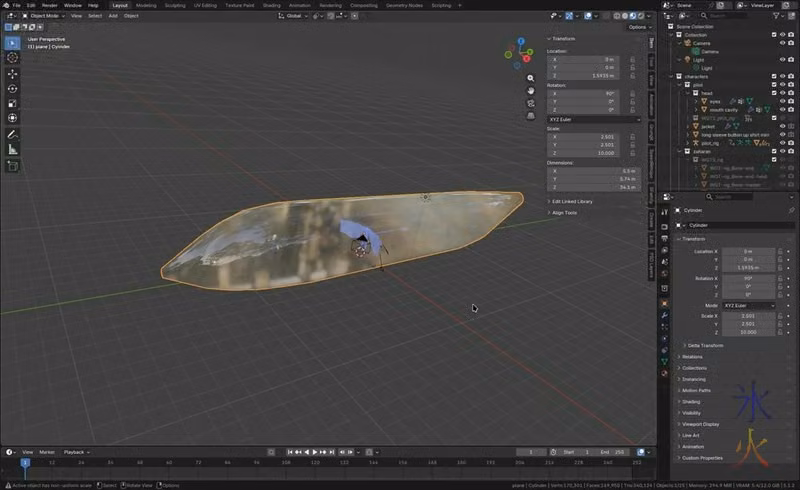Image resolution: width=800 pixels, height=490 pixels.
Task: Expand the Relations panel
Action: (692, 357)
